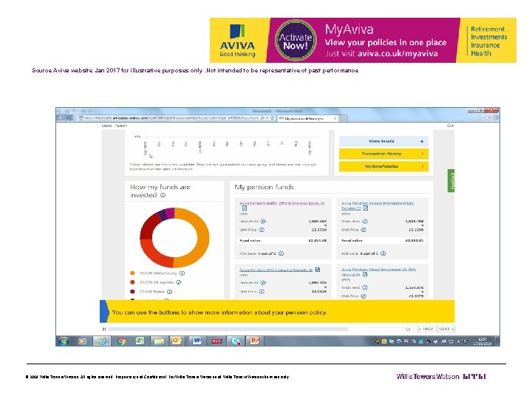532x399 pixels.
Task: Open Skype from the taskbar
Action: coord(236,341)
